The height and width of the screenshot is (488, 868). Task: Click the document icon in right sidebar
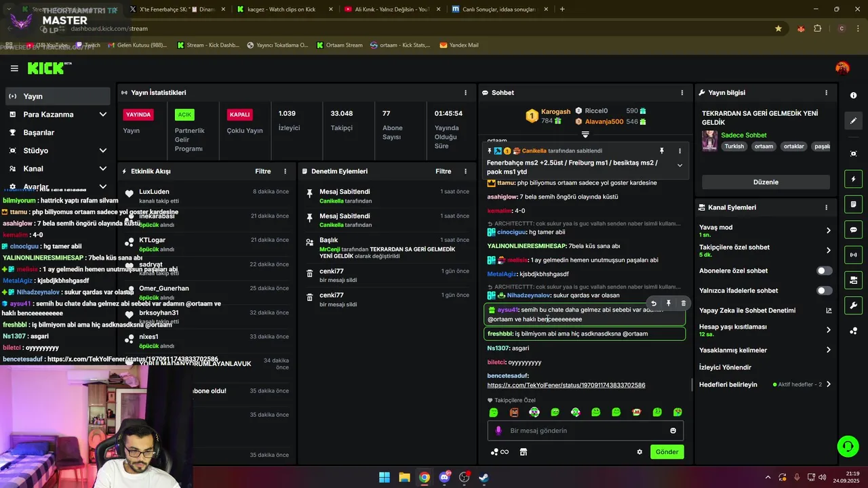(x=853, y=204)
